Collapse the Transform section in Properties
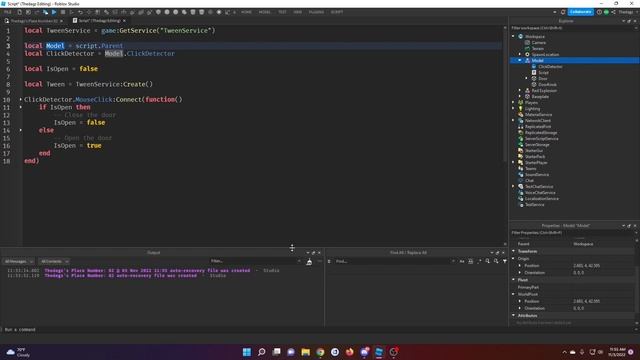 pyautogui.click(x=513, y=251)
